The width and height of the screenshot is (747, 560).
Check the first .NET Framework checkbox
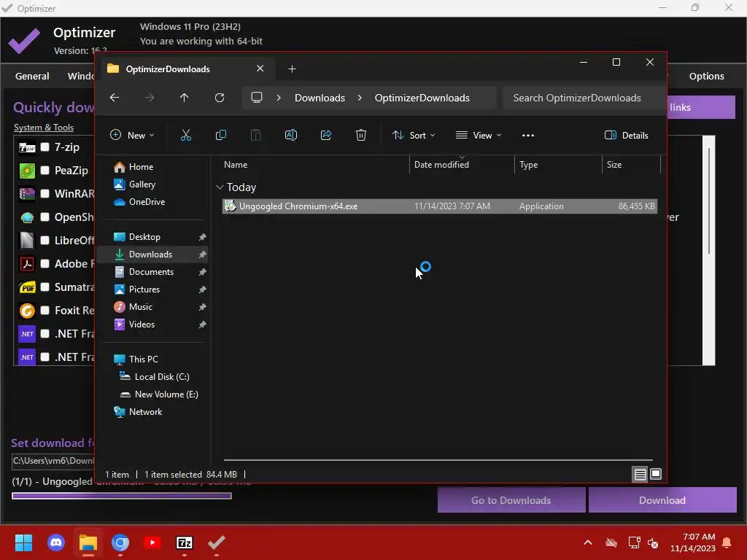[x=44, y=333]
